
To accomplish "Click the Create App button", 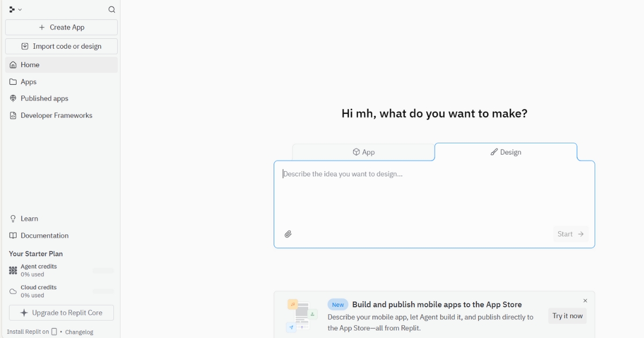I will [x=61, y=27].
